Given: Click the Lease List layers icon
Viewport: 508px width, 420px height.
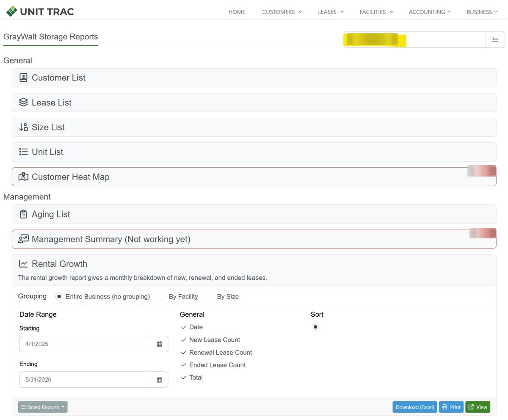Looking at the screenshot, I should [24, 102].
